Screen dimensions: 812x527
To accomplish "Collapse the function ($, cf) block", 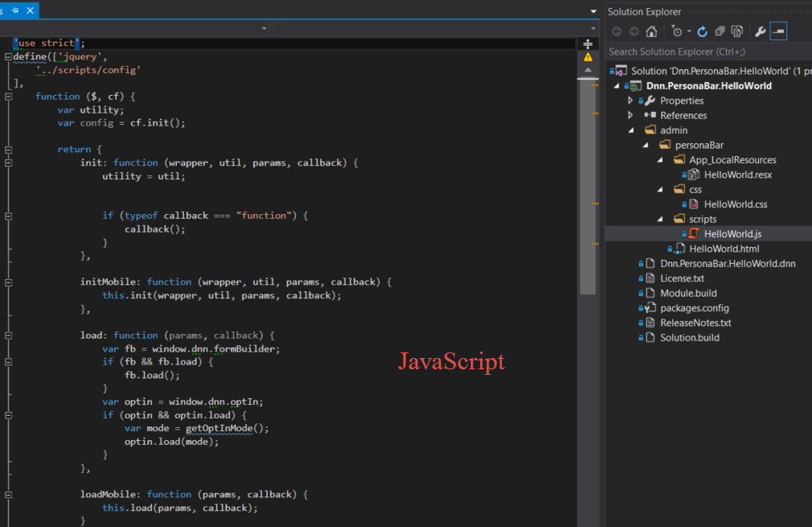I will (x=8, y=97).
